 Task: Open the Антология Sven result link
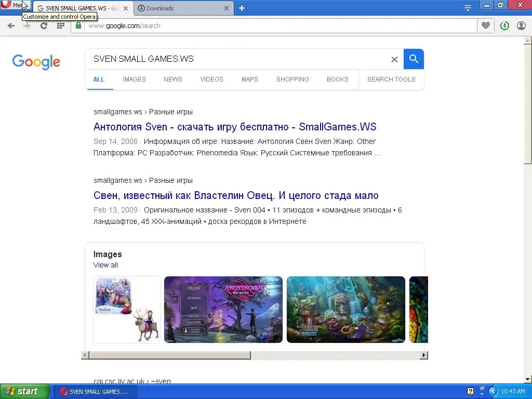(235, 127)
